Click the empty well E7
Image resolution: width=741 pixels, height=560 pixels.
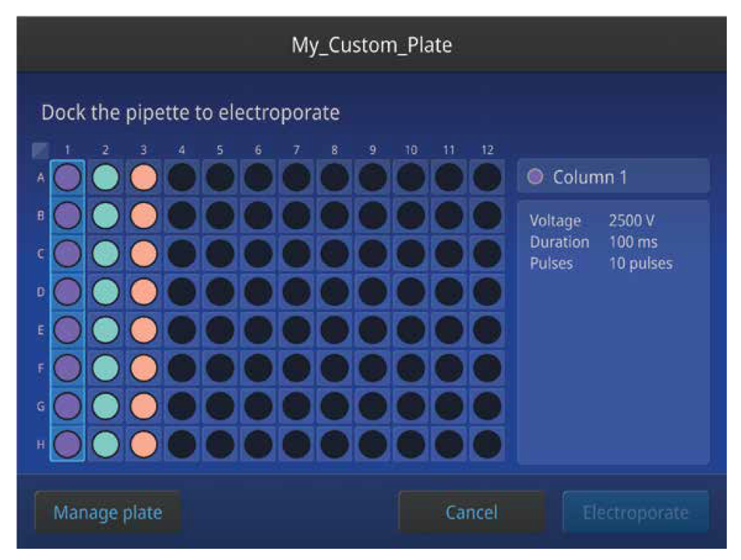click(296, 329)
